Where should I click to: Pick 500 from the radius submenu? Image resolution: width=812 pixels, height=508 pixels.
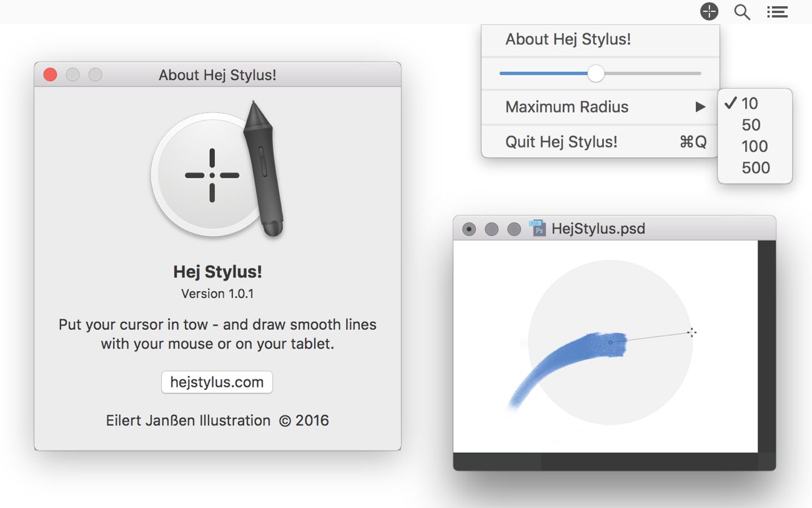coord(756,167)
